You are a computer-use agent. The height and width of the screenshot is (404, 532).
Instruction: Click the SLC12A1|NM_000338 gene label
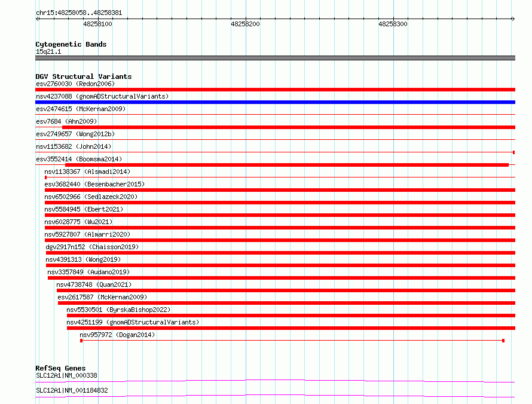pos(66,375)
